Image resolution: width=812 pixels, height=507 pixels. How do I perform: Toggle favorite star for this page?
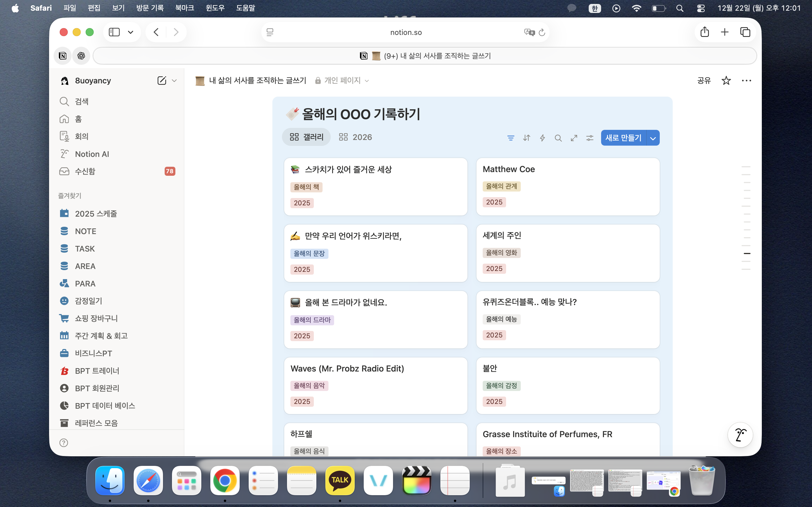(x=726, y=81)
